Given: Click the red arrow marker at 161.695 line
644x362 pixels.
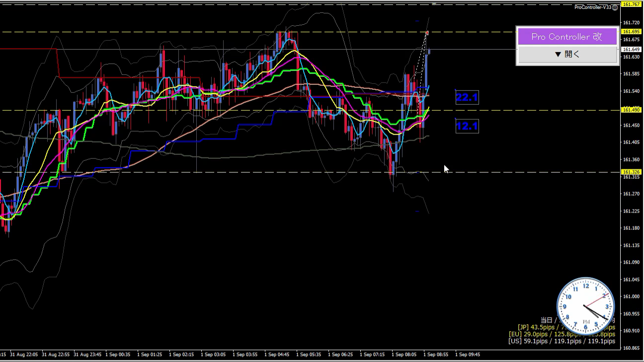Looking at the screenshot, I should tap(426, 33).
